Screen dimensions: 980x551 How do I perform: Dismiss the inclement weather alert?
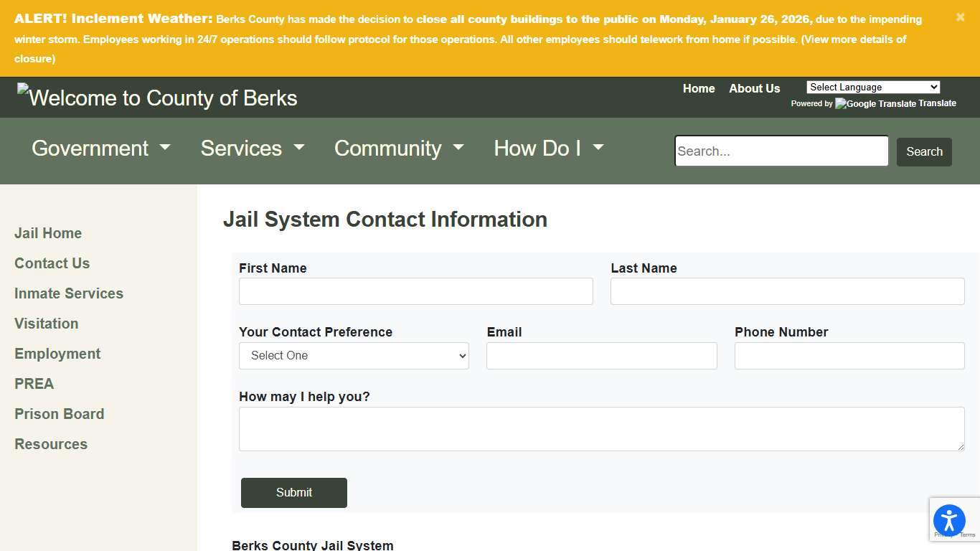pyautogui.click(x=960, y=17)
